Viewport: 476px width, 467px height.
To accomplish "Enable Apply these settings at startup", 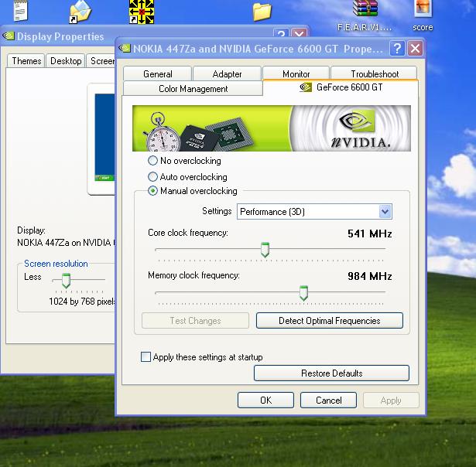I will [x=146, y=357].
